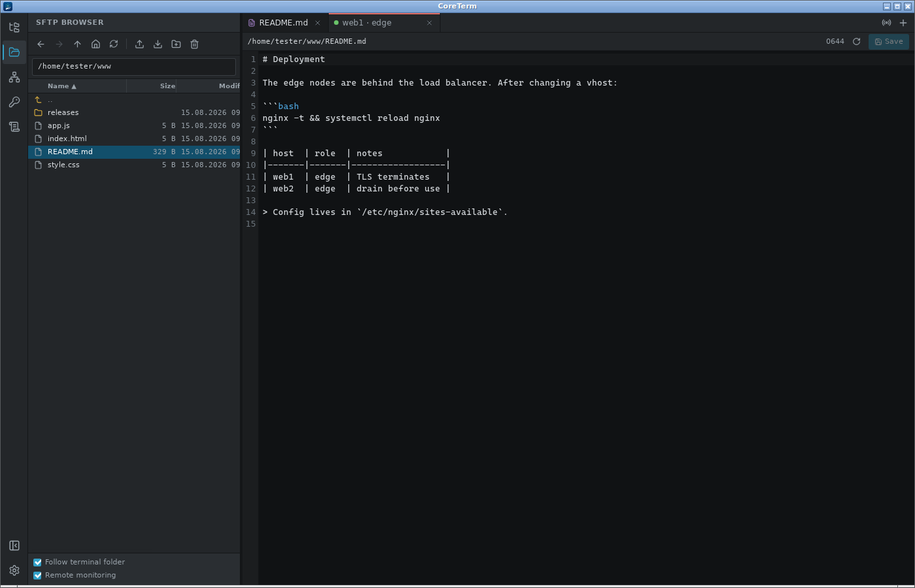The image size is (915, 588).
Task: Click the broadcast icon in tab bar
Action: coord(886,23)
